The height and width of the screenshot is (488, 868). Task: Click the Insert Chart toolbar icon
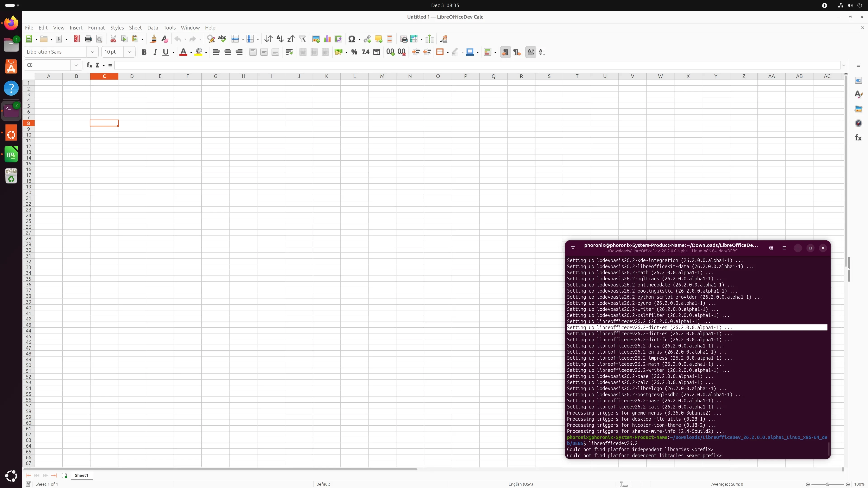tap(327, 39)
